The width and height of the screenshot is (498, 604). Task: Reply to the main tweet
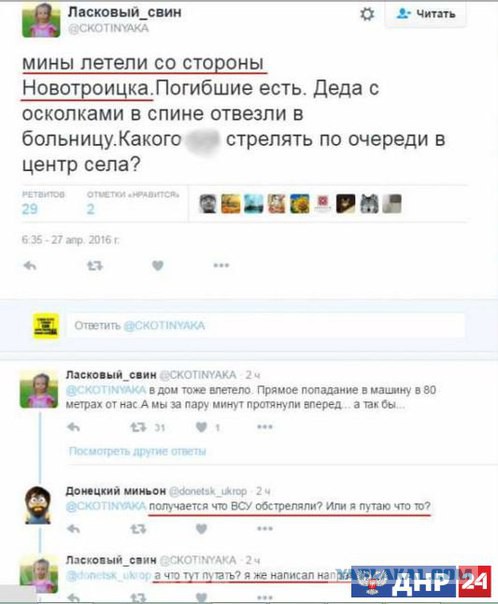click(x=30, y=265)
